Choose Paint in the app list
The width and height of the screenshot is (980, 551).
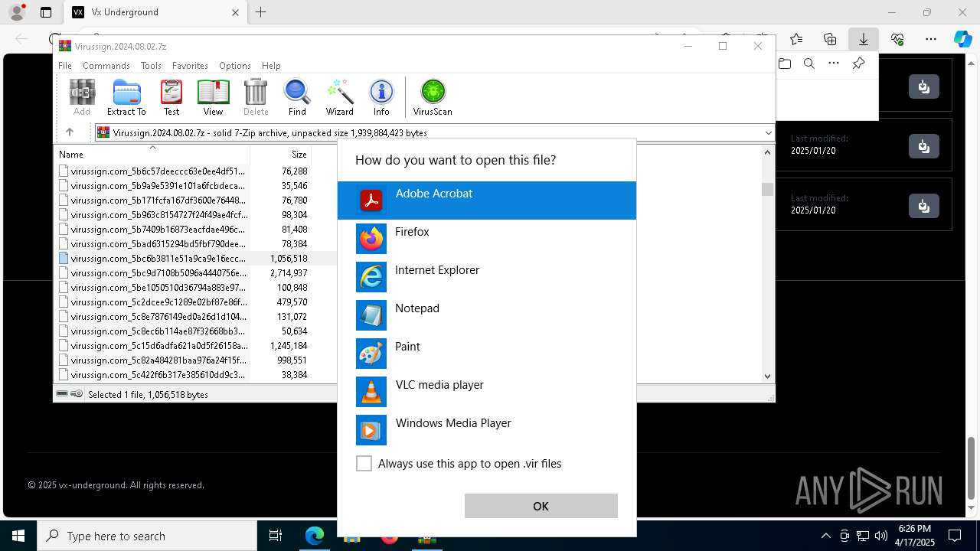pyautogui.click(x=487, y=354)
